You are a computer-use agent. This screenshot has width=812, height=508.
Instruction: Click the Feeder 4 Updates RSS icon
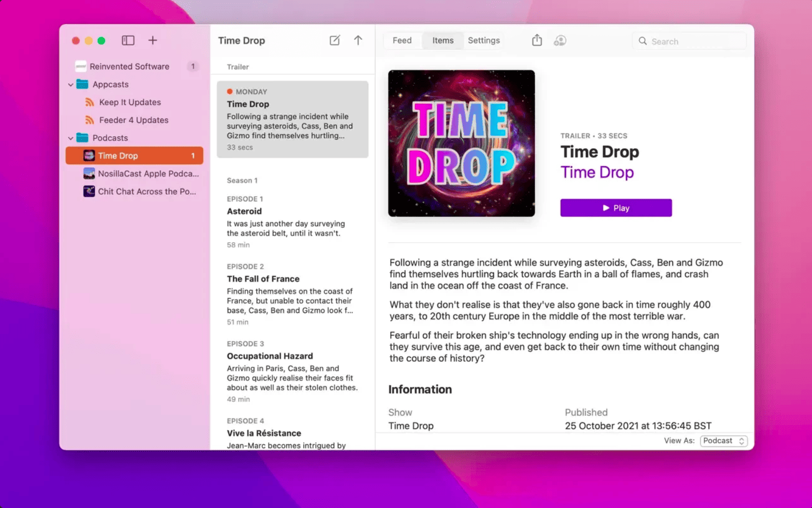[x=90, y=120]
